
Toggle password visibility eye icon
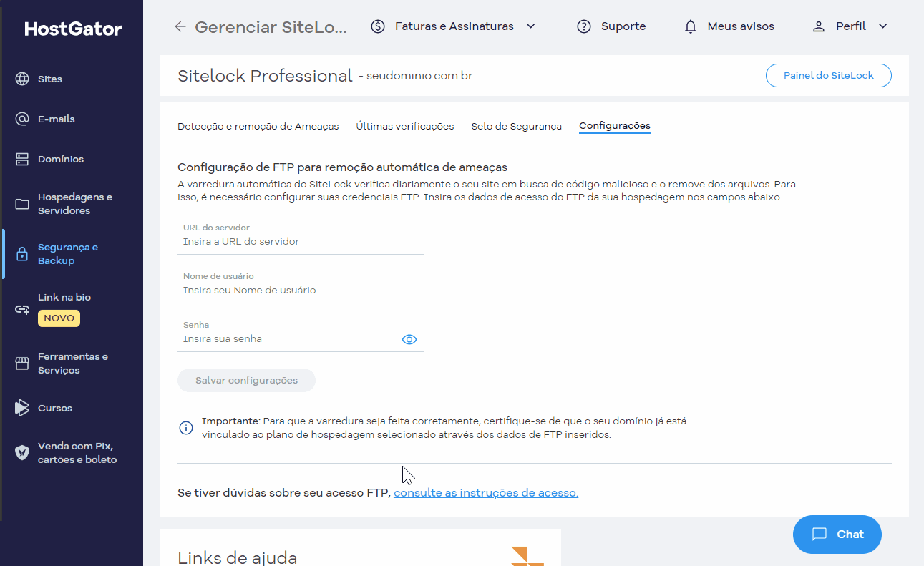click(409, 339)
